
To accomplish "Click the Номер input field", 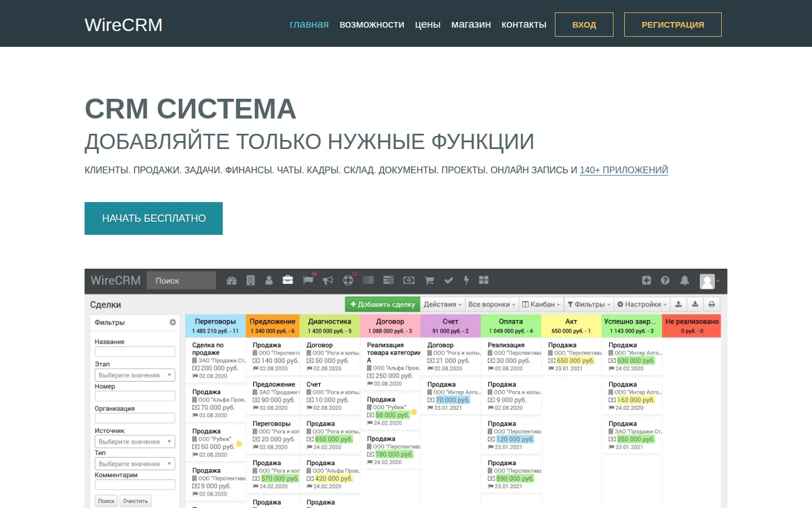I will point(135,396).
